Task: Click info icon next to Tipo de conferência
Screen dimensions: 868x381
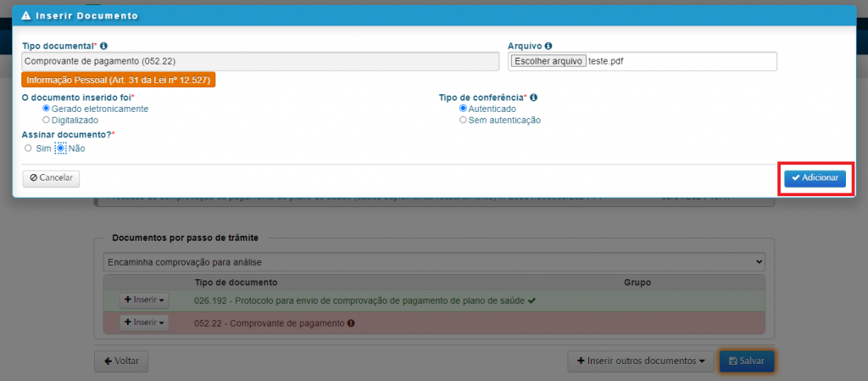Action: point(533,98)
